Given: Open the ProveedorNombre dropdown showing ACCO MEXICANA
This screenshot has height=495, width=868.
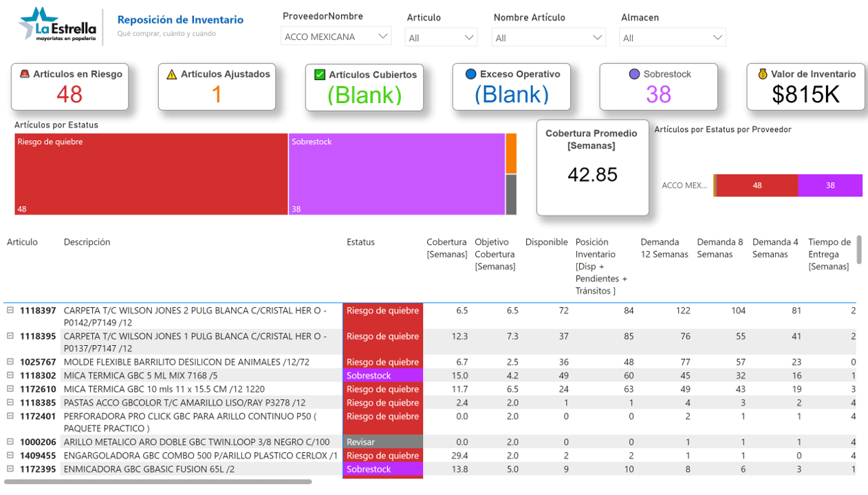Looking at the screenshot, I should point(336,36).
